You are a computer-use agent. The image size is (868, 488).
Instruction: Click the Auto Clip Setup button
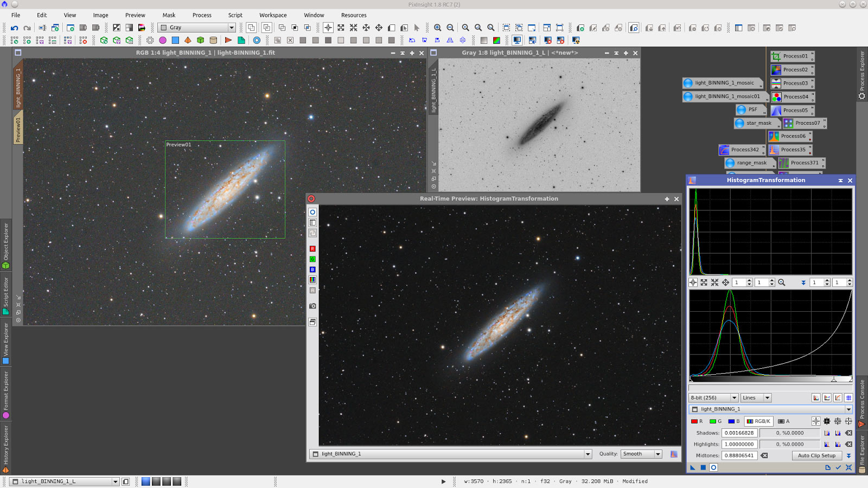click(x=816, y=455)
